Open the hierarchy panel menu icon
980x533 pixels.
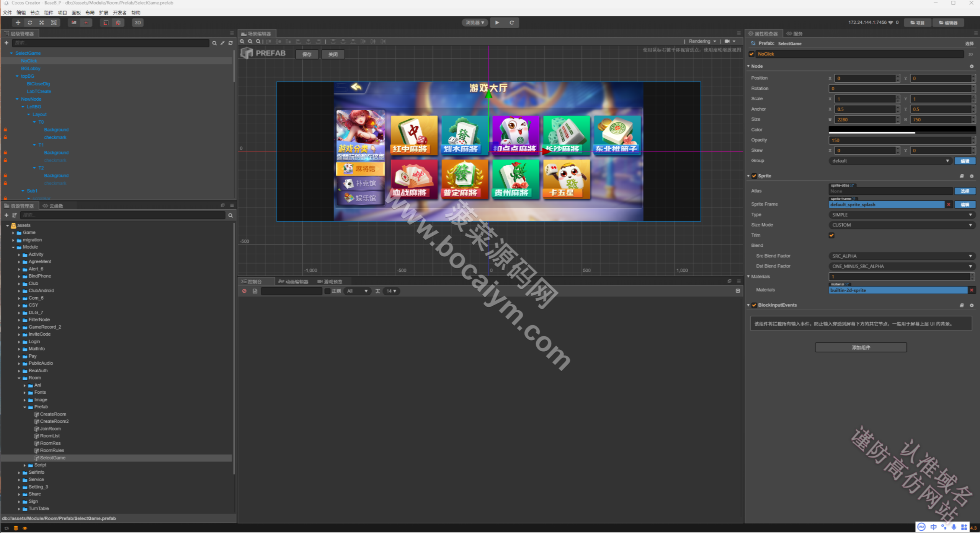click(232, 33)
